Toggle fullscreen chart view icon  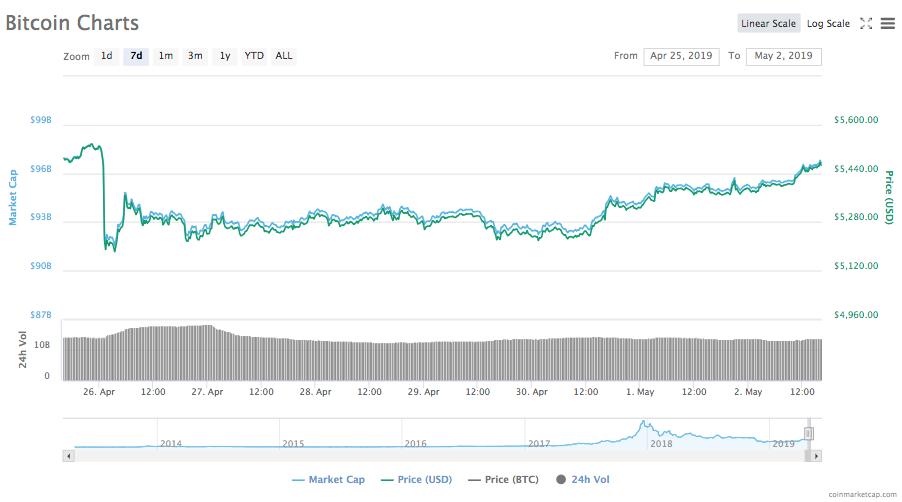point(866,24)
